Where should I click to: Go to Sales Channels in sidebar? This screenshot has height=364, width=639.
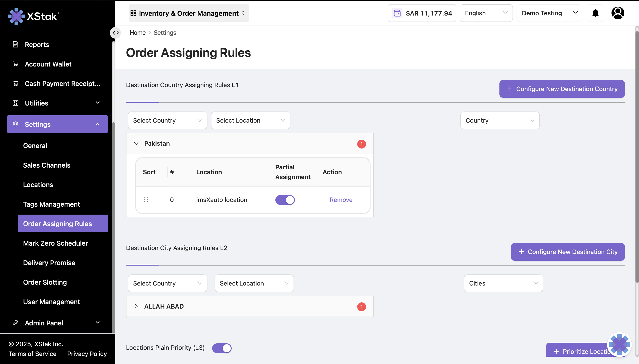click(x=47, y=165)
